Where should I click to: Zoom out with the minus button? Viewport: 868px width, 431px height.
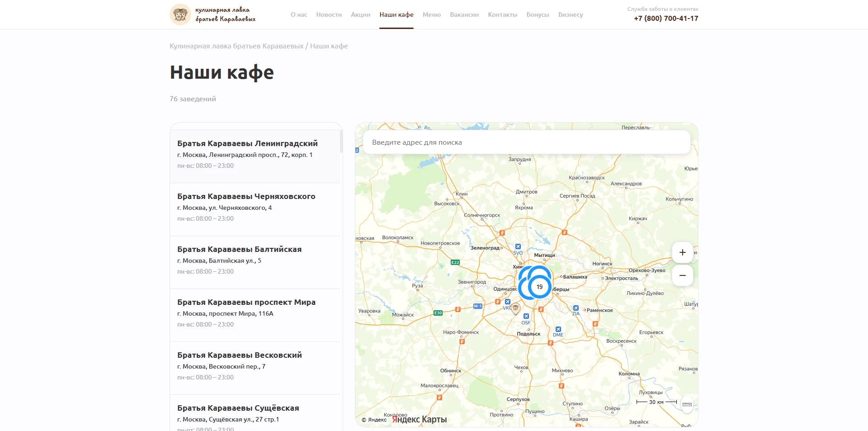pyautogui.click(x=683, y=275)
